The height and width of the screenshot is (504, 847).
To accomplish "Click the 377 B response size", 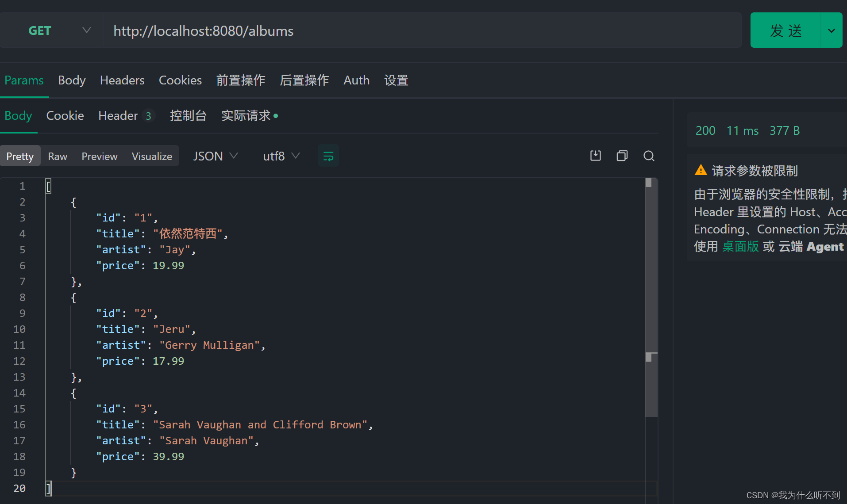I will click(x=785, y=131).
